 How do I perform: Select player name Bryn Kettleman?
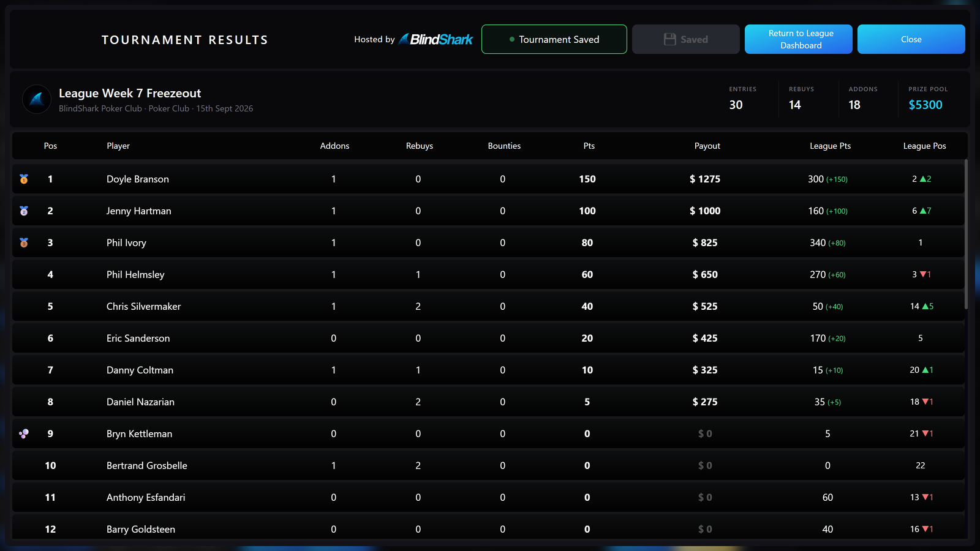point(139,433)
